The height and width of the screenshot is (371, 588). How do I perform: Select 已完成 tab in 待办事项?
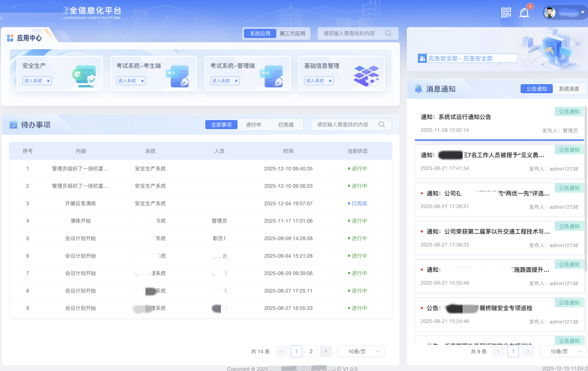pyautogui.click(x=286, y=125)
